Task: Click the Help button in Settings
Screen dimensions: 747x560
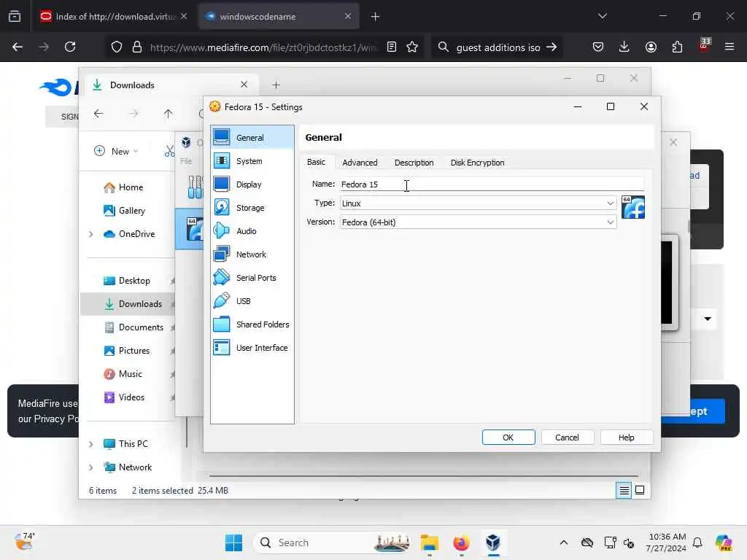Action: click(626, 437)
